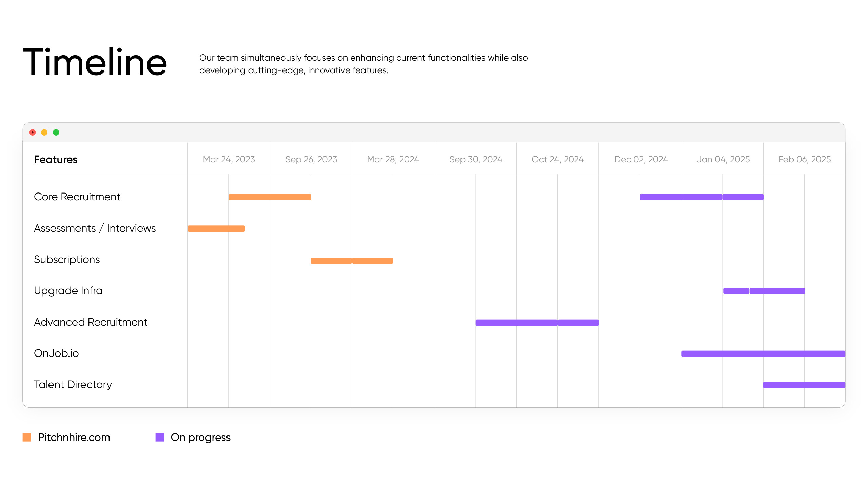
Task: Select the Core Recruitment purple bar
Action: (702, 197)
